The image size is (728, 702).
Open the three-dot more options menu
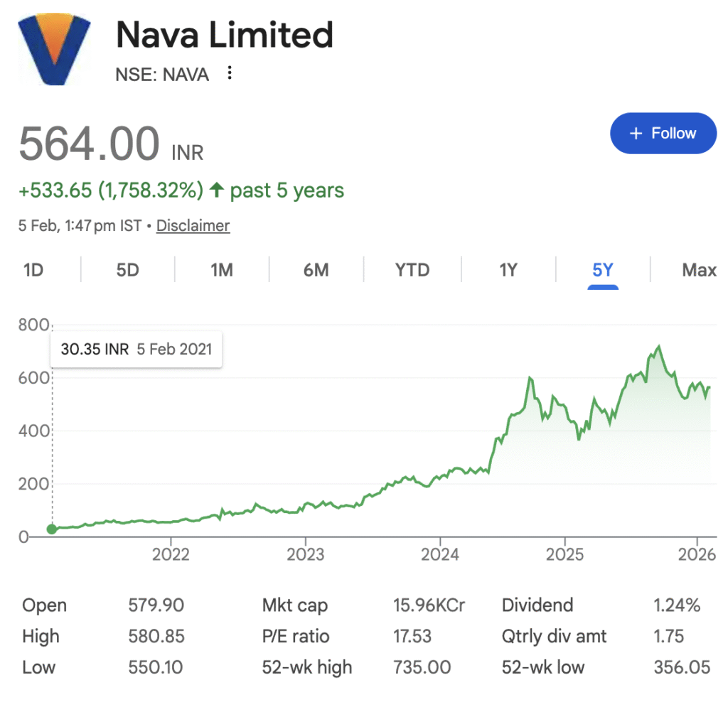point(229,73)
